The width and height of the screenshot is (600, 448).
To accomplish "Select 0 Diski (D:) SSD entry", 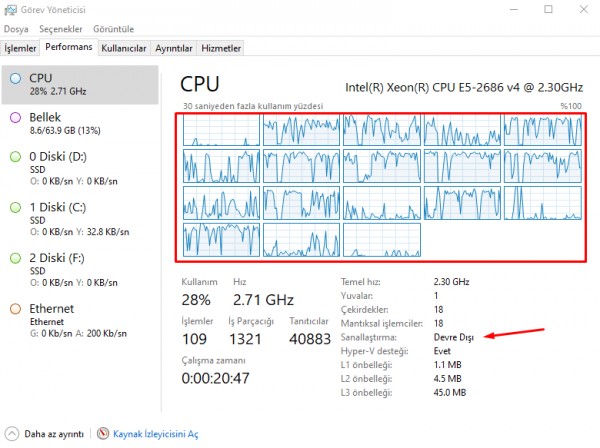I will tap(80, 168).
